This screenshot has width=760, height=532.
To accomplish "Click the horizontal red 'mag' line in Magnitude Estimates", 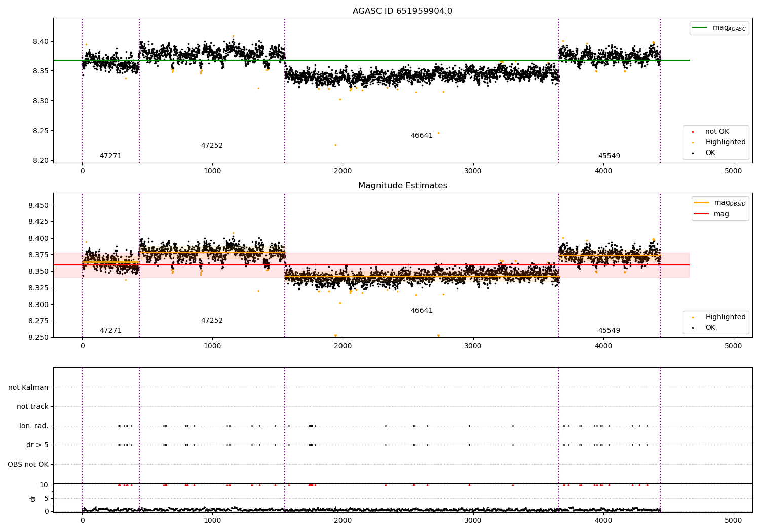I will click(371, 265).
